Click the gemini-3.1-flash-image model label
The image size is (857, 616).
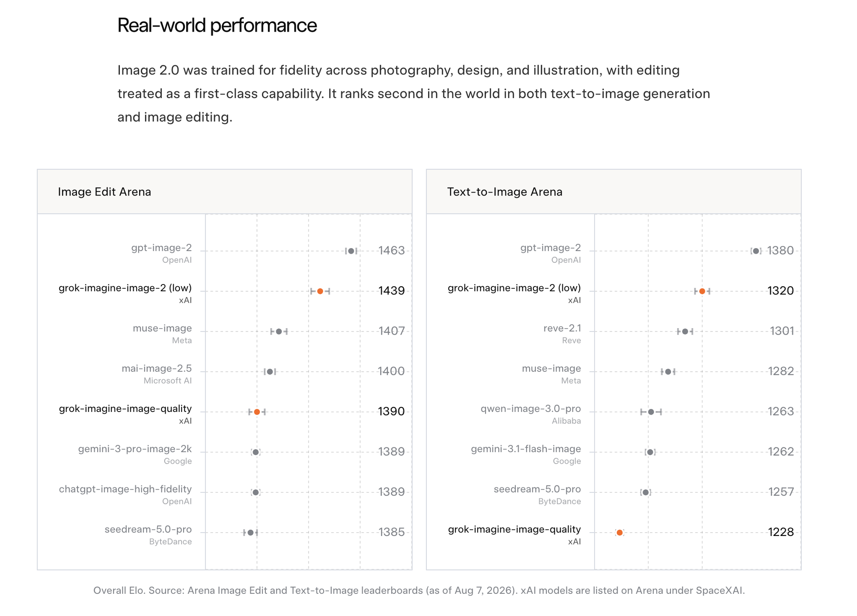coord(526,449)
